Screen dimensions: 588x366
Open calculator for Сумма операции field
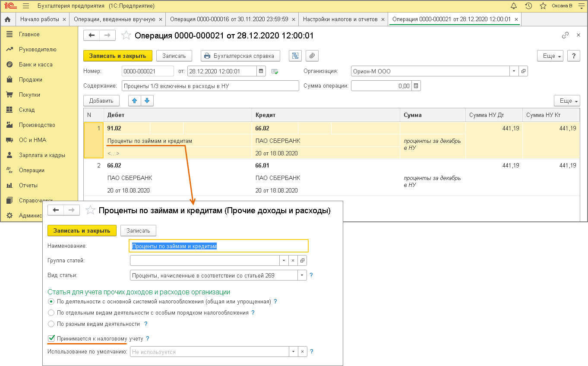pos(416,86)
